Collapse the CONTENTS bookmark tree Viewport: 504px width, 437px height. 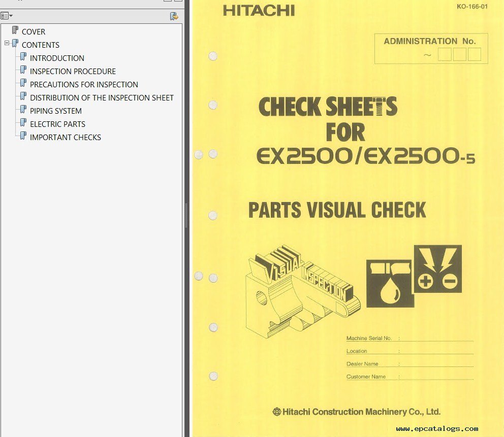point(7,43)
